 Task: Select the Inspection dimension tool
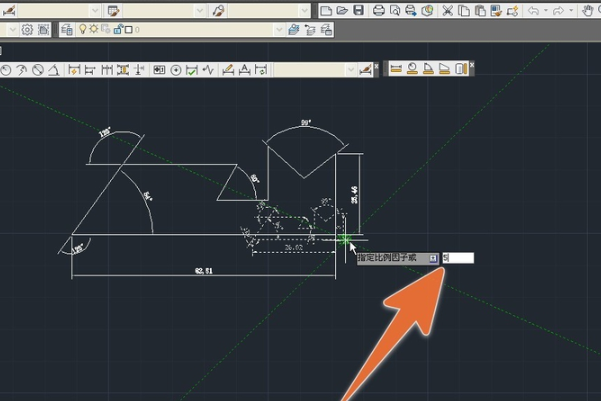point(192,70)
